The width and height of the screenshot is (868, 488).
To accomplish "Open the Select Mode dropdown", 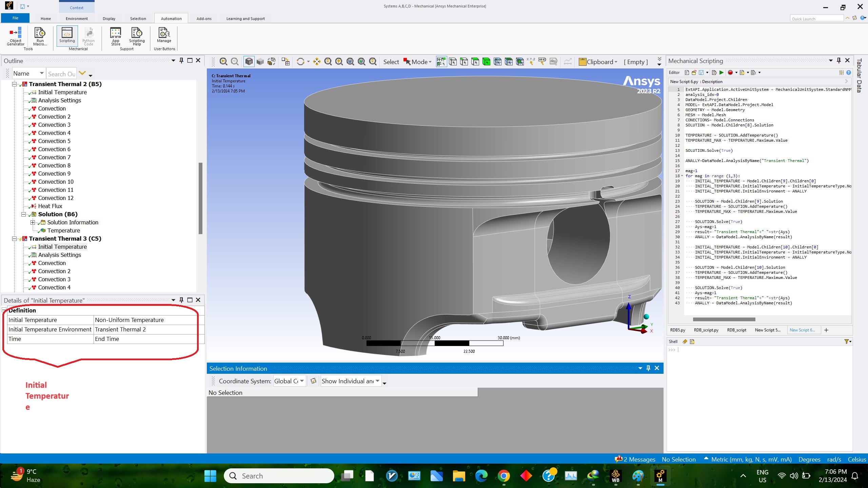I will coord(417,62).
